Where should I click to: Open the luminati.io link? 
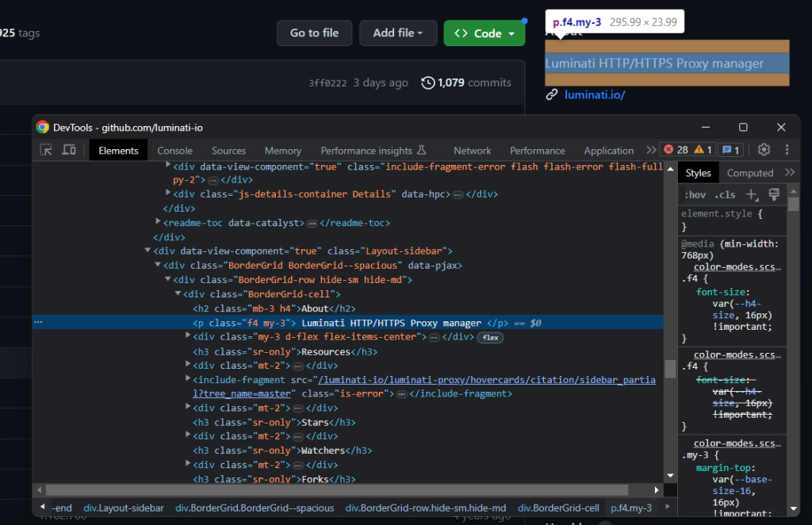595,95
